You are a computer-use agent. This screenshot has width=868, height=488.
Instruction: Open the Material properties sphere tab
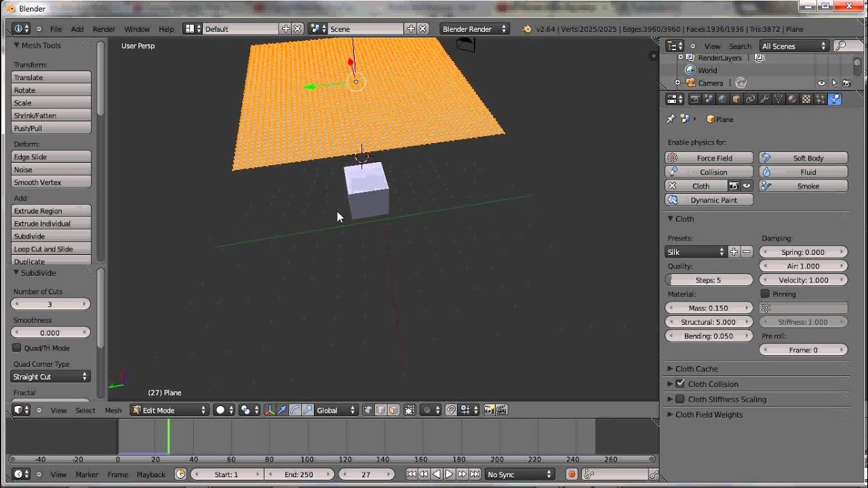tap(792, 99)
